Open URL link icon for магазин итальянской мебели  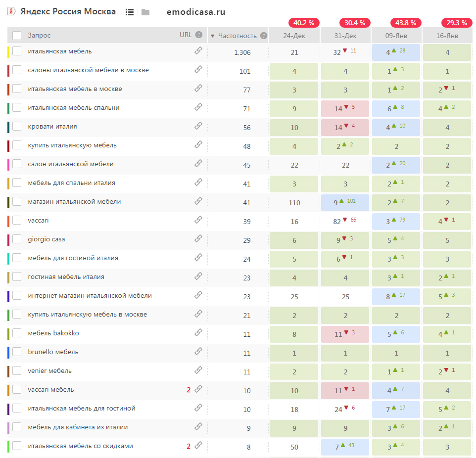coord(198,201)
